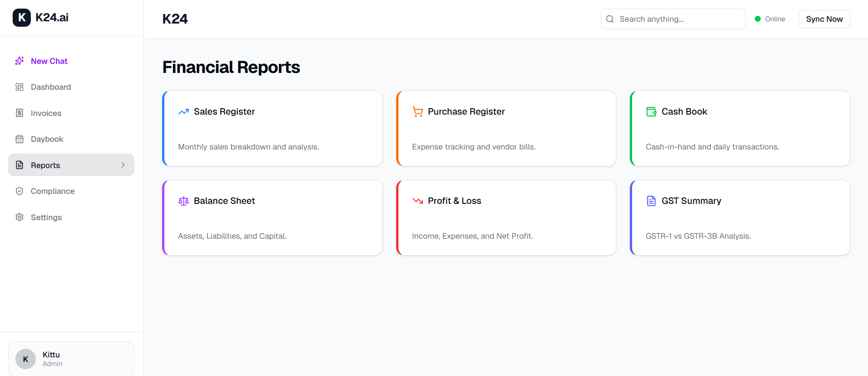868x376 pixels.
Task: Expand the Reports chevron arrow
Action: point(123,165)
